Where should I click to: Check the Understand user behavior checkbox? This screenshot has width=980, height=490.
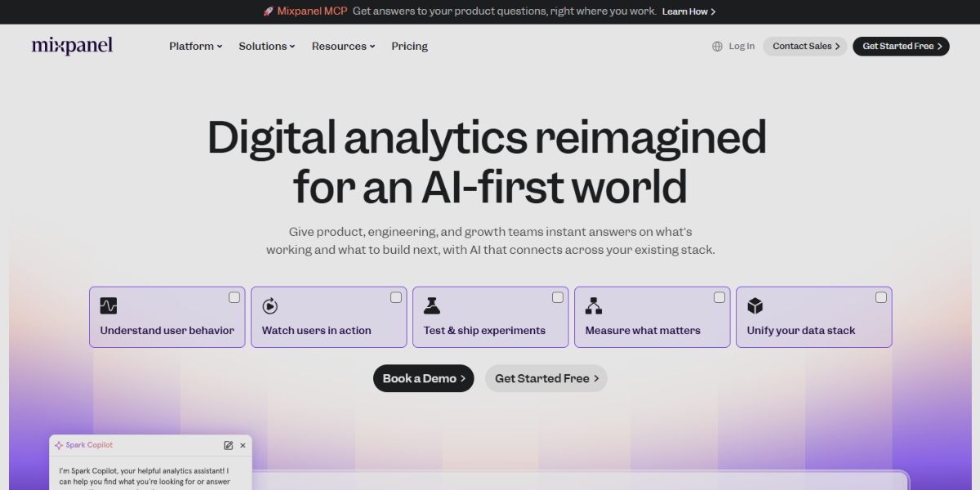click(234, 297)
